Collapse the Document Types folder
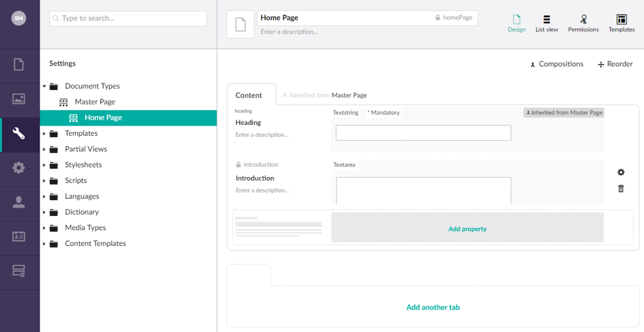Image resolution: width=644 pixels, height=332 pixels. point(44,86)
